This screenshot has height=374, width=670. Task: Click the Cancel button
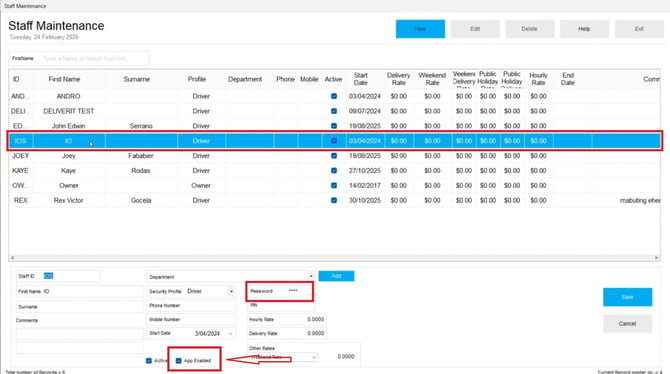click(x=627, y=324)
